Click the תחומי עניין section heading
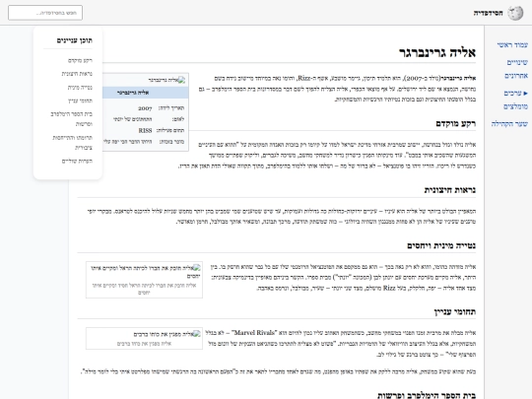This screenshot has height=399, width=532. (454, 311)
